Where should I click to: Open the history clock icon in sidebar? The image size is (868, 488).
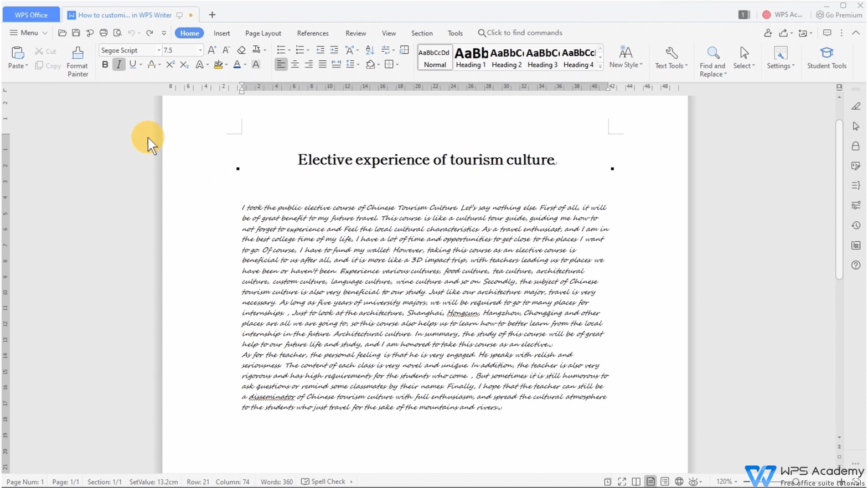point(856,225)
